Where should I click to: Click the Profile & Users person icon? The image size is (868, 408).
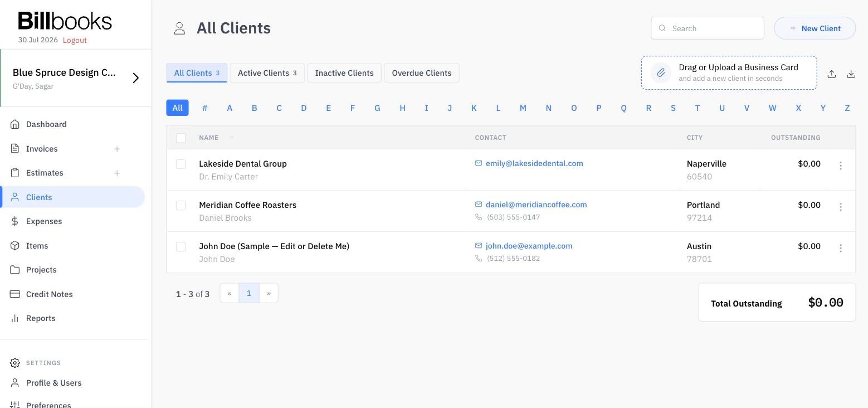tap(15, 383)
